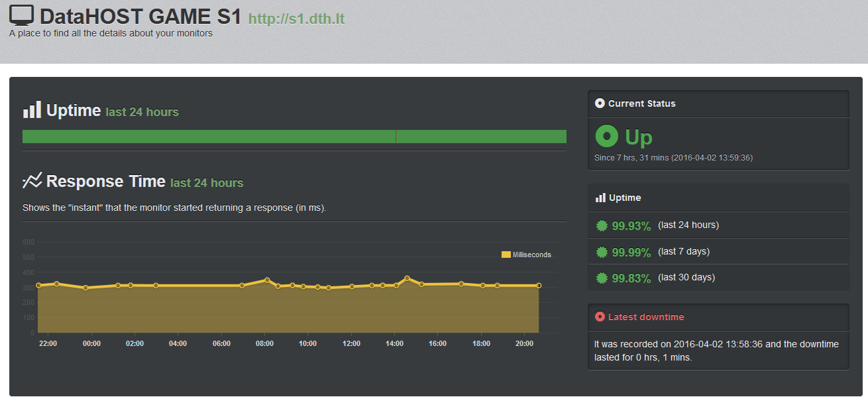Screen dimensions: 868x401
Task: Click the '(last 24 hours)' uptime label
Action: point(688,225)
